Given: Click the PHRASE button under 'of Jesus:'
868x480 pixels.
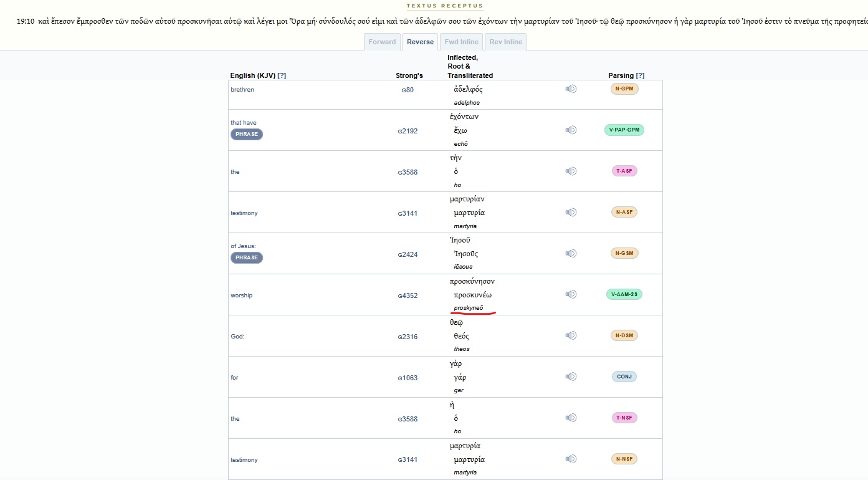Looking at the screenshot, I should coord(247,257).
